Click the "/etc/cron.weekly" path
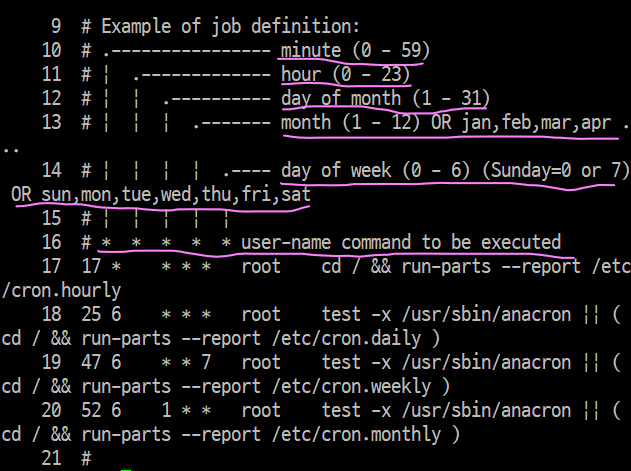The width and height of the screenshot is (631, 471). pos(351,386)
